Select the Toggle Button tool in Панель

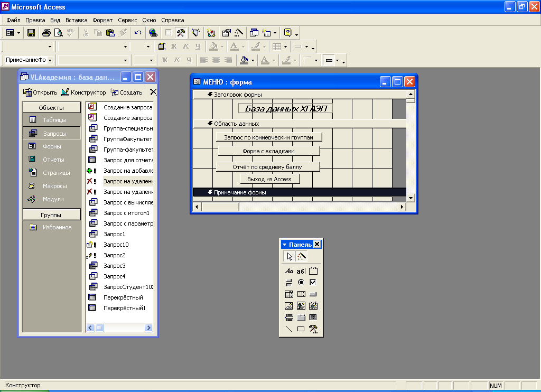(x=289, y=282)
